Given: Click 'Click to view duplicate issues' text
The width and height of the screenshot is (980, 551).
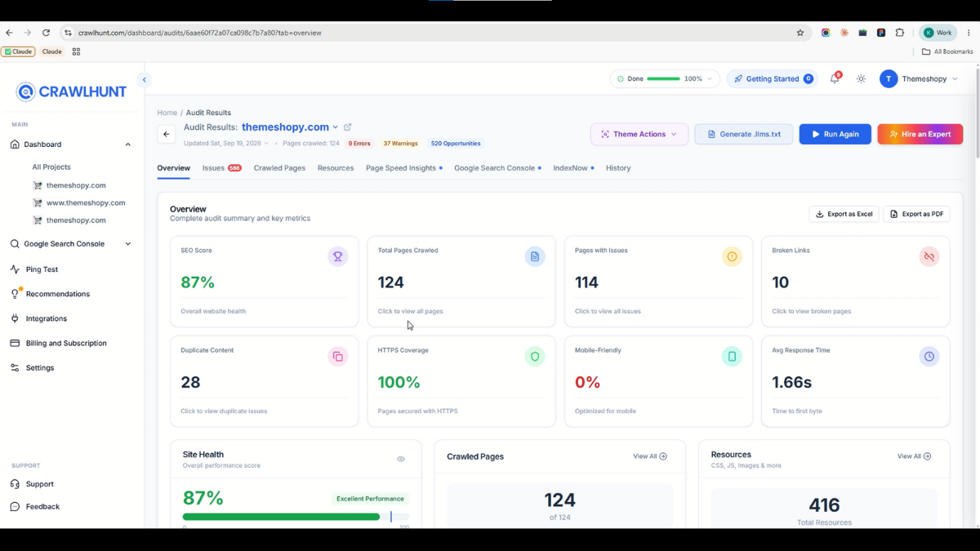Looking at the screenshot, I should click(x=224, y=411).
